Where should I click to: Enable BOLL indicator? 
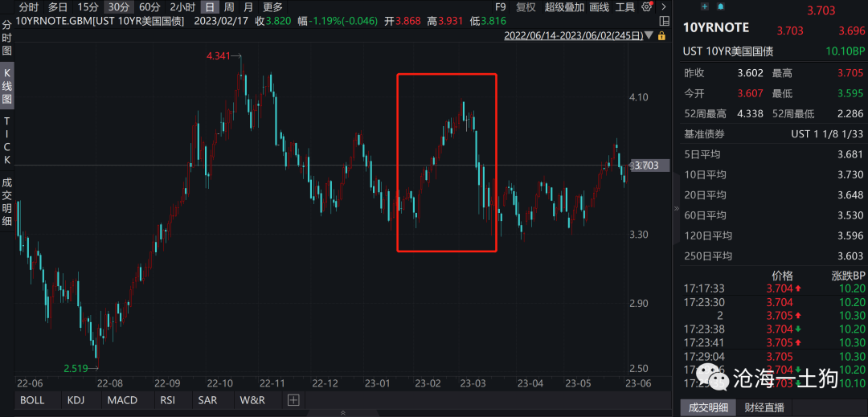(x=32, y=400)
